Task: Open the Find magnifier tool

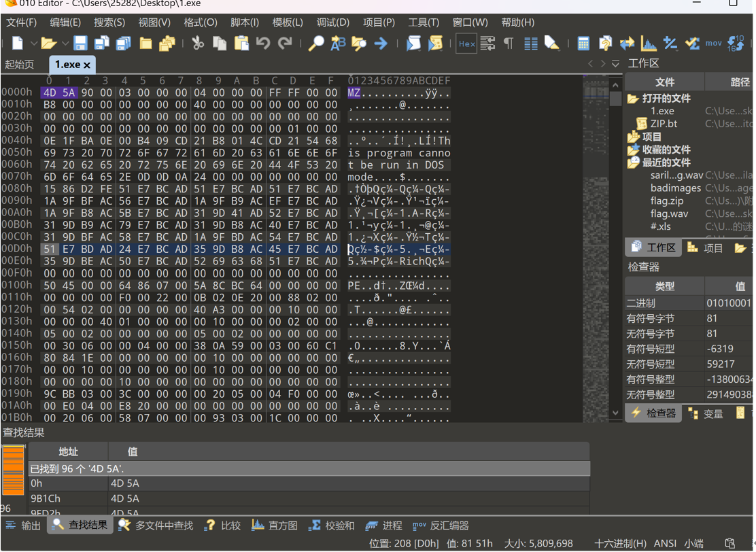Action: (x=316, y=44)
